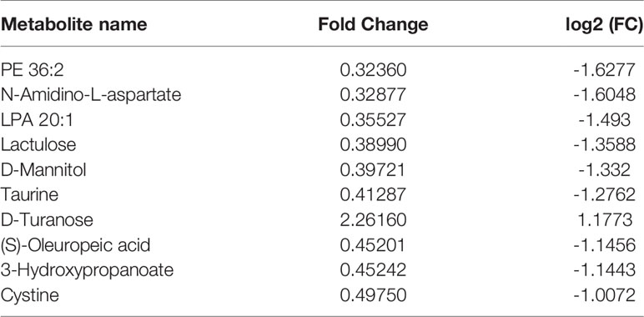Click the D-Turanose metabolite name
Image resolution: width=644 pixels, height=317 pixels.
47,220
